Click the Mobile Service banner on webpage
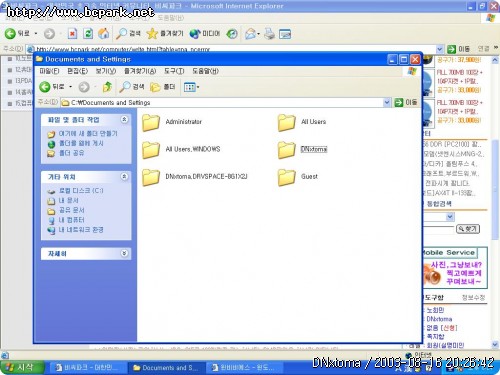The image size is (500, 375). click(x=455, y=268)
